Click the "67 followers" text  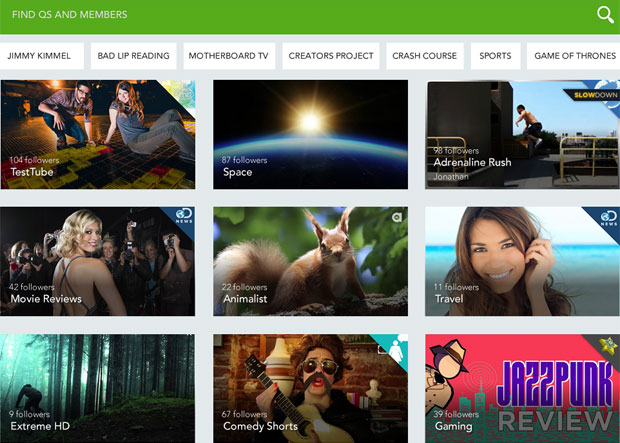coord(244,414)
